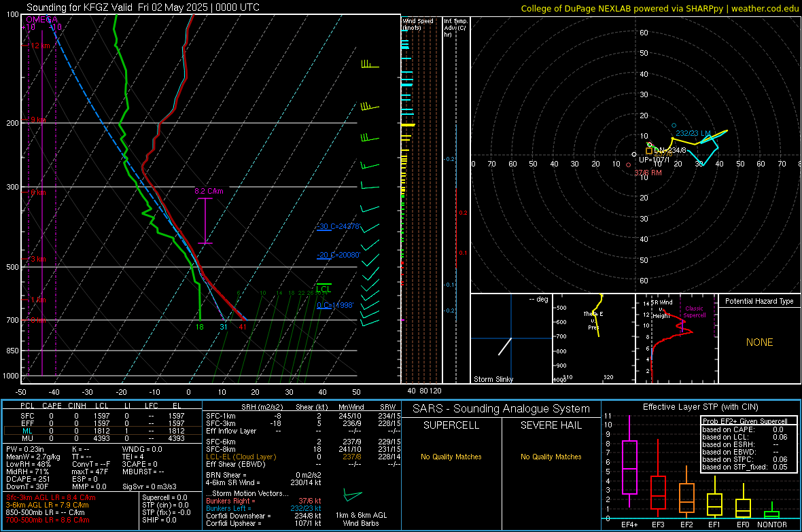The image size is (802, 532).
Task: Select the green LCL marker on skew-T
Action: [x=324, y=289]
